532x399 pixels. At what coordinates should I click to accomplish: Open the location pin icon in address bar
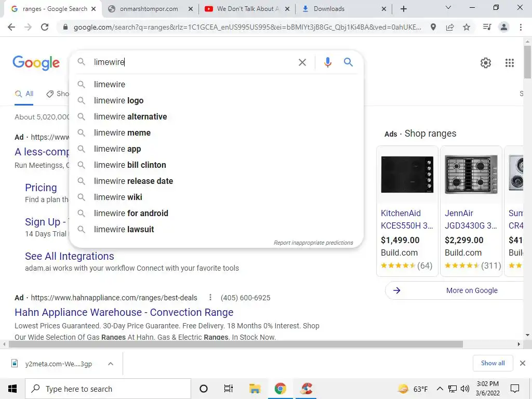(x=433, y=27)
